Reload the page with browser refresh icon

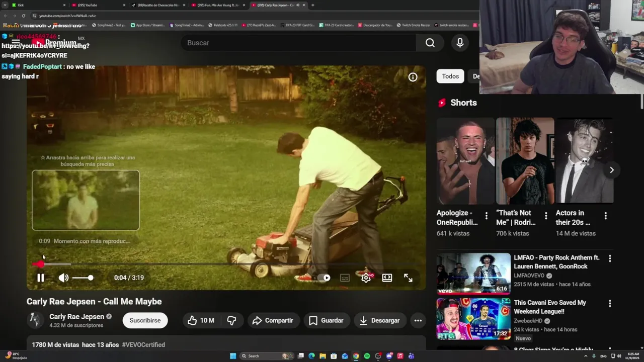click(23, 16)
